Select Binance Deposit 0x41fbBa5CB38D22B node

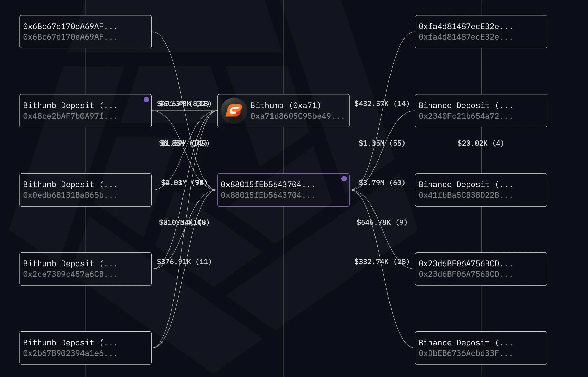(481, 190)
